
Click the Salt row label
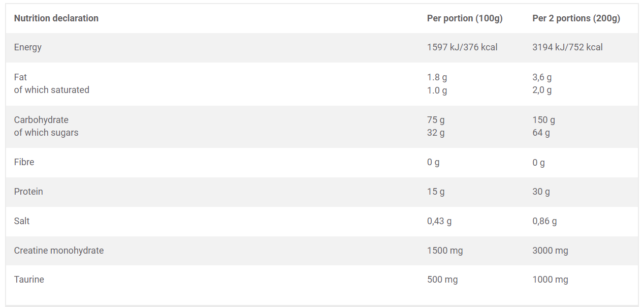22,221
